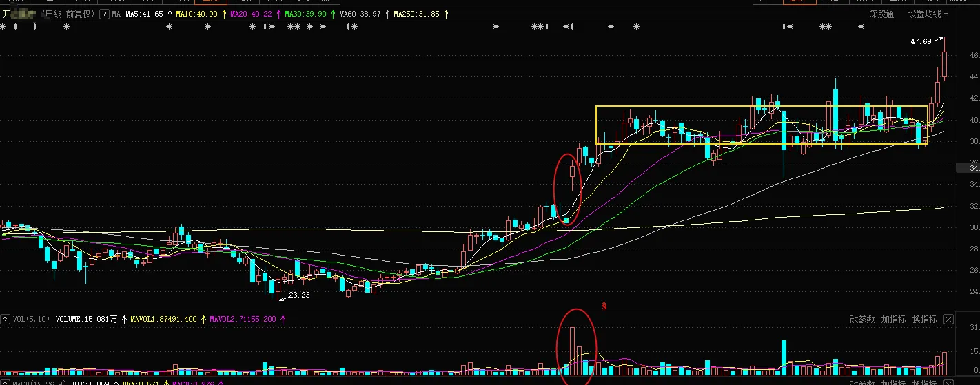Screen dimensions: 980x385
Task: Click the 46 price axis label
Action: pos(974,55)
